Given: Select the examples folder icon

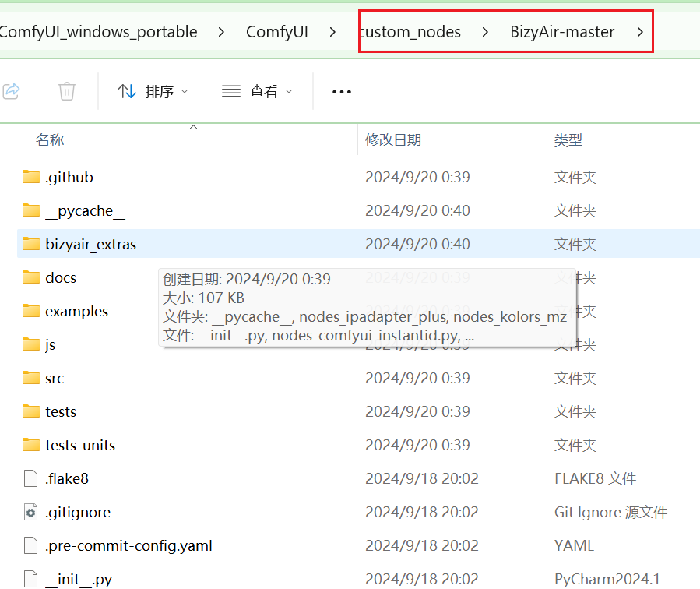Looking at the screenshot, I should click(31, 311).
